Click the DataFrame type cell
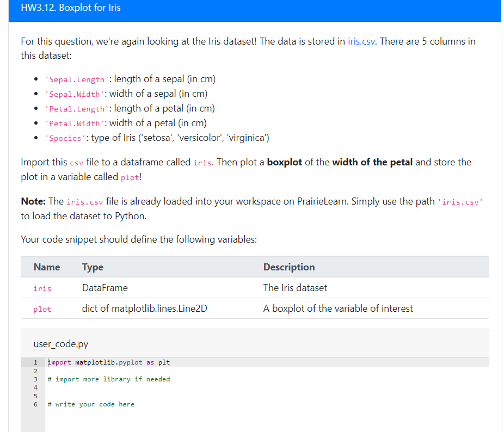 click(105, 288)
